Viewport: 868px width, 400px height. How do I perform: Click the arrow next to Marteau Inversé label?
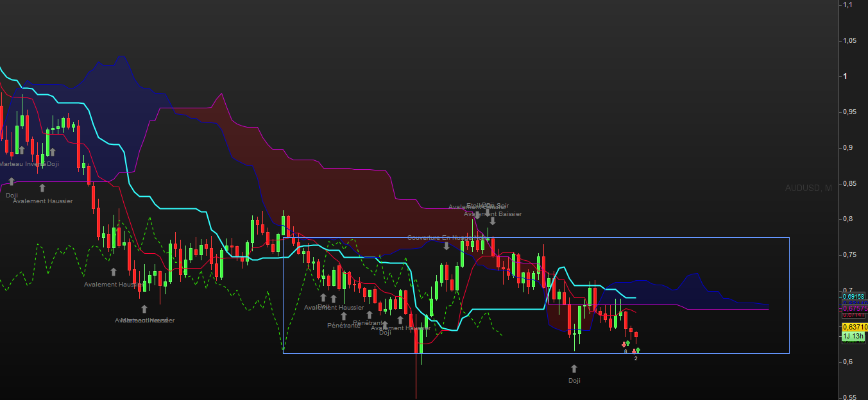(x=21, y=150)
